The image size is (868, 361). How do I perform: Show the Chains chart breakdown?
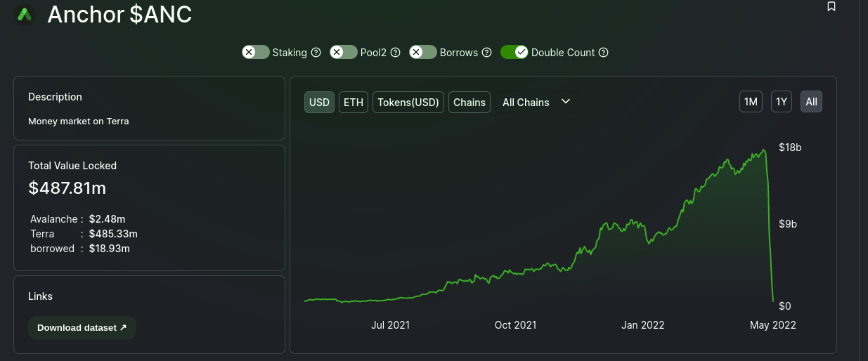point(469,102)
